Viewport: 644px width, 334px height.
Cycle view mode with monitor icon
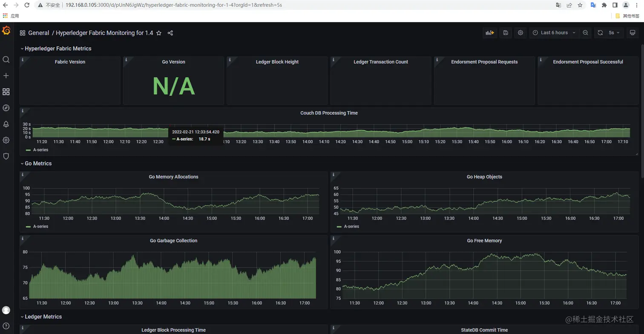(632, 33)
